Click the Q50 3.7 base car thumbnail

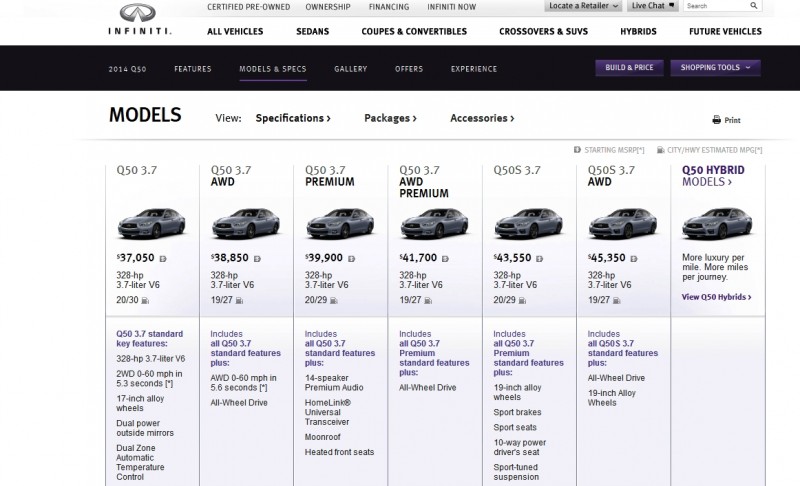[x=152, y=223]
